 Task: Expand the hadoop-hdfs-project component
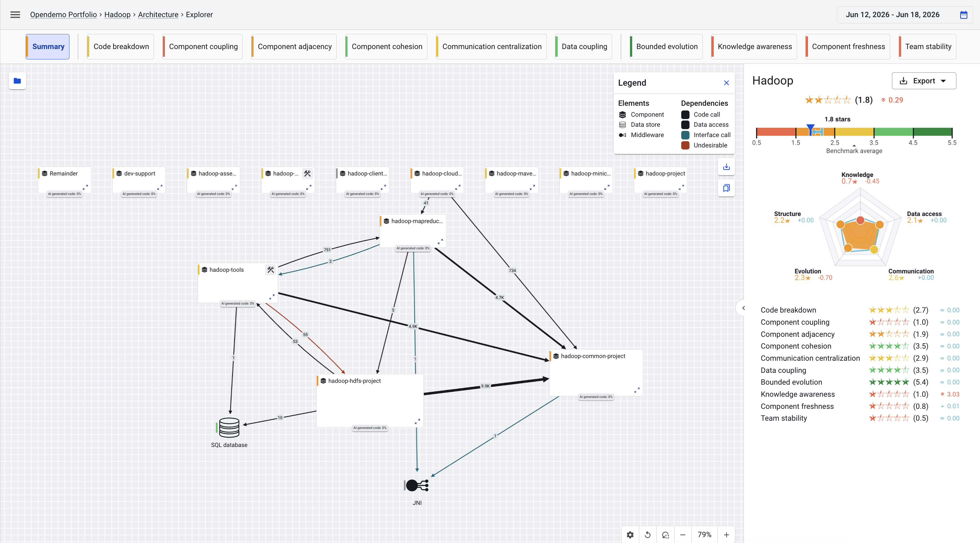click(x=417, y=421)
